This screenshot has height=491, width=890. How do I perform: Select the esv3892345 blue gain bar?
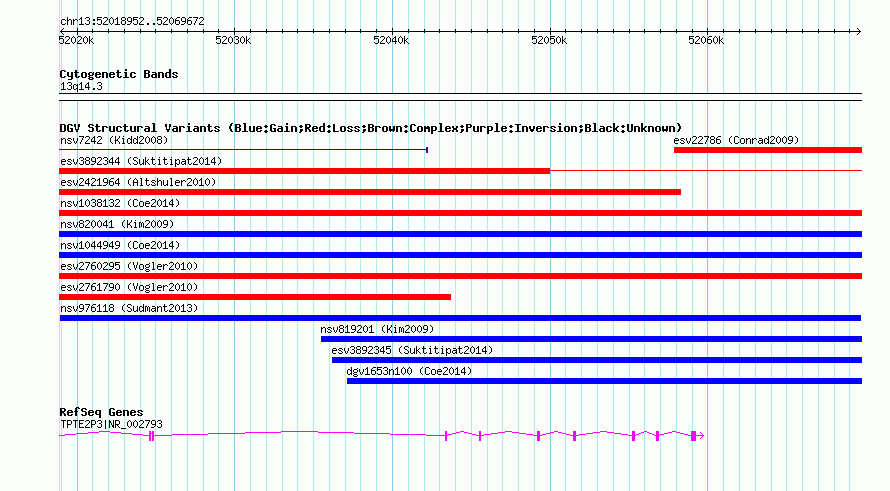click(597, 360)
